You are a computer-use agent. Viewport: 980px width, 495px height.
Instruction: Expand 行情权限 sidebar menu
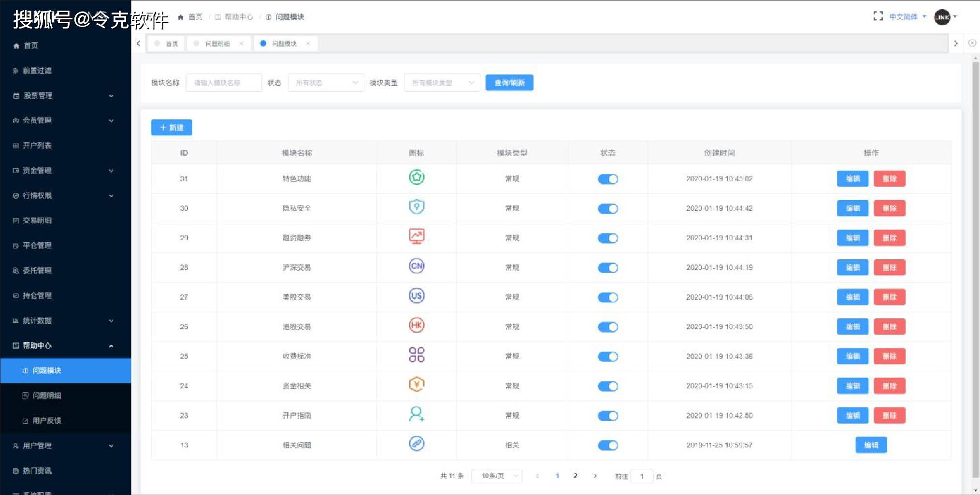(x=66, y=195)
